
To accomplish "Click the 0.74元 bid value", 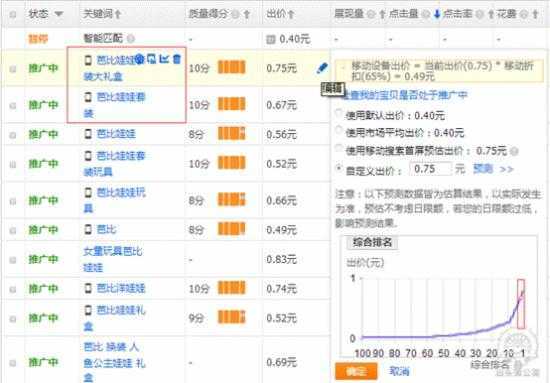I will [x=281, y=289].
